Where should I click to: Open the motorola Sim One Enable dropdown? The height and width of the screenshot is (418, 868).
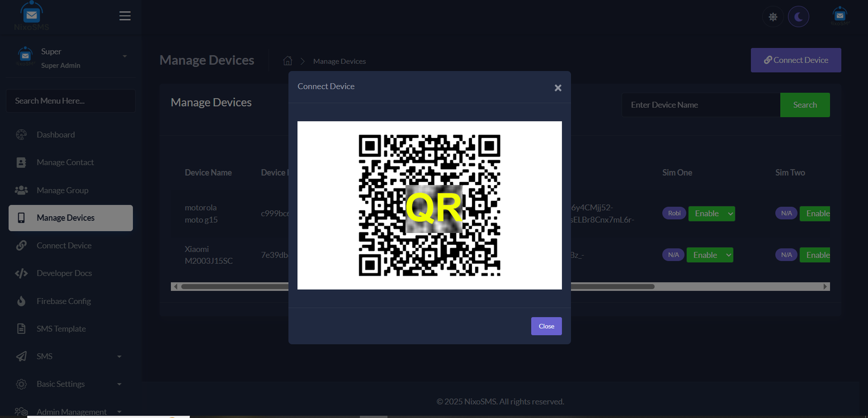(712, 214)
